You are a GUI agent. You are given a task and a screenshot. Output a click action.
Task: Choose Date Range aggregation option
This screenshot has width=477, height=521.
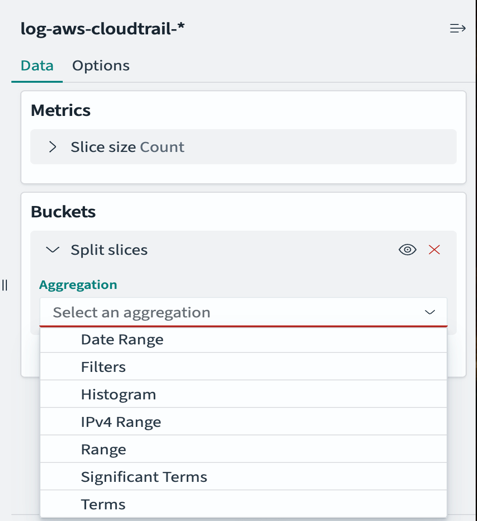click(x=243, y=340)
